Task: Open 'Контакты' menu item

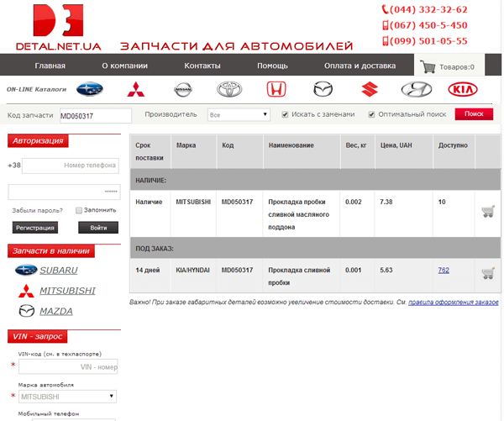Action: pyautogui.click(x=202, y=66)
